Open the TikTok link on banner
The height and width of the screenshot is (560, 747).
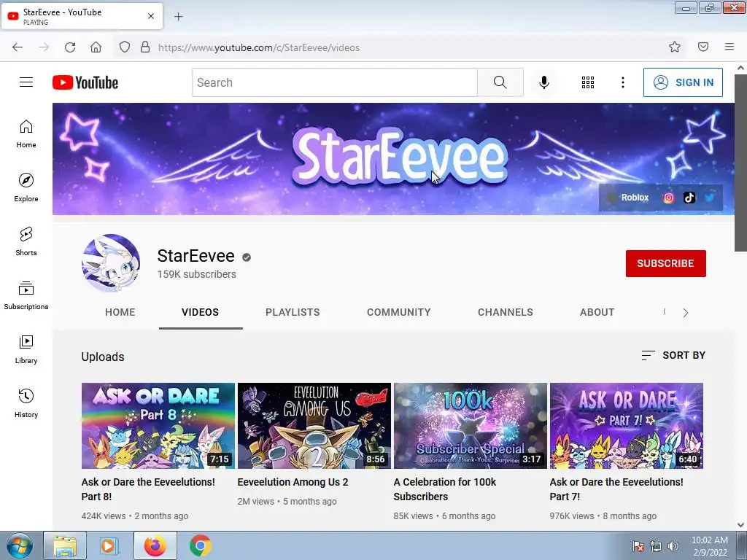pos(689,198)
